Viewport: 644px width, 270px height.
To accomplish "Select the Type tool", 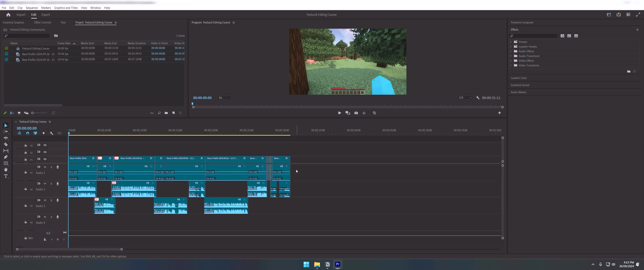I will pyautogui.click(x=6, y=176).
